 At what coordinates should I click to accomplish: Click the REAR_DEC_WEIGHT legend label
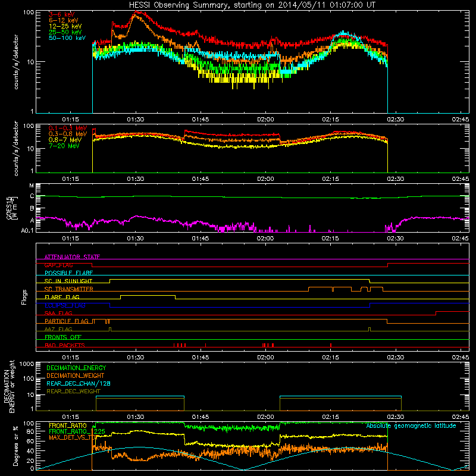[73, 392]
